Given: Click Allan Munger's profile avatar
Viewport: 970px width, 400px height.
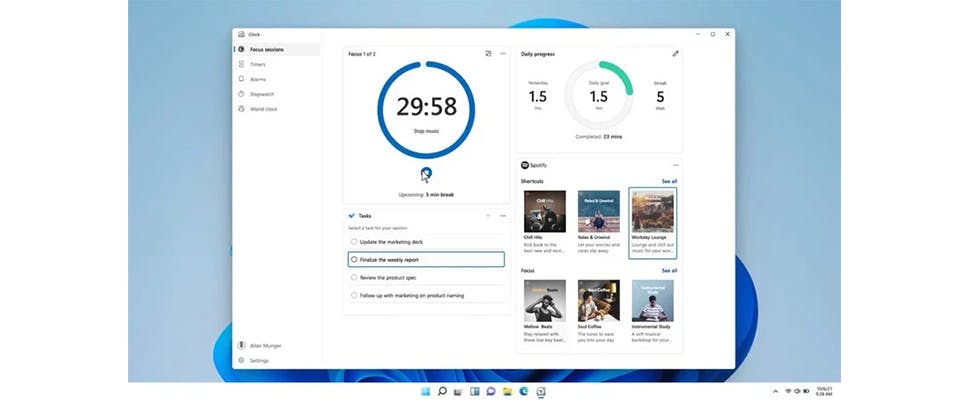Looking at the screenshot, I should point(241,346).
